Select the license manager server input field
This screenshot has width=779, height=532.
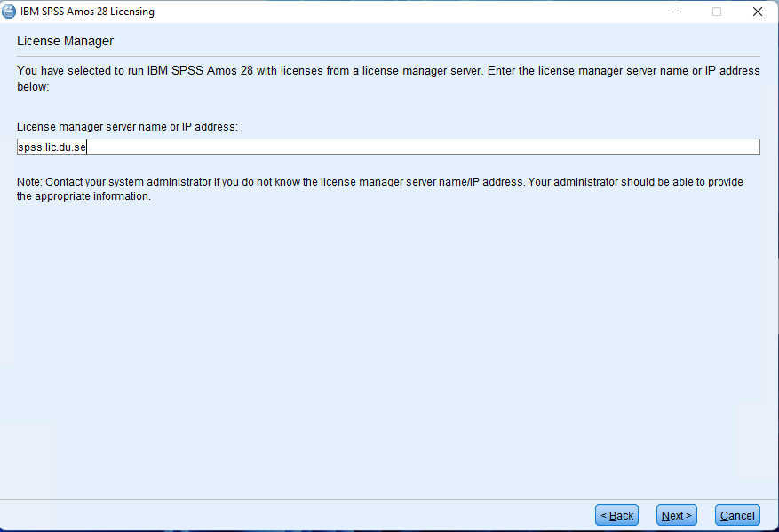pos(355,146)
